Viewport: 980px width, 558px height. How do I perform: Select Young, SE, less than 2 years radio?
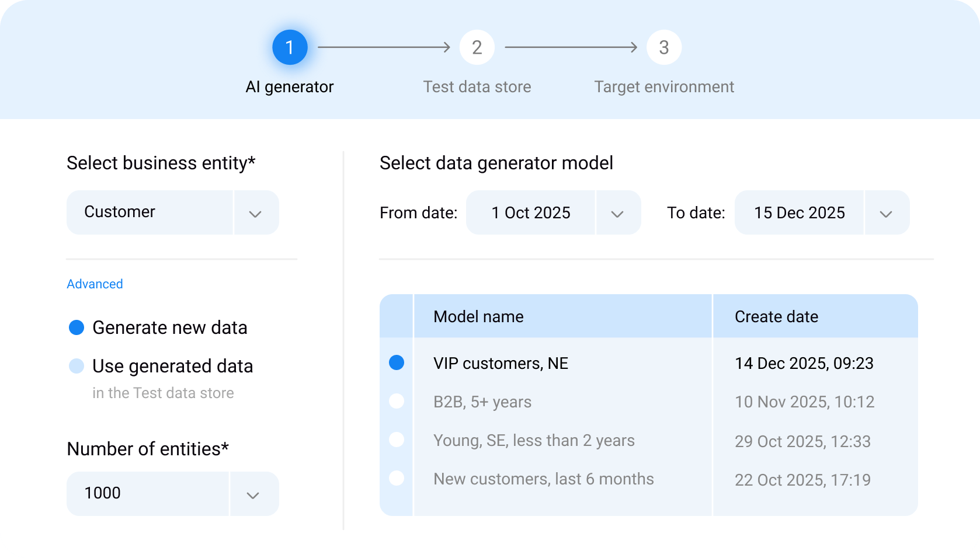click(x=397, y=440)
